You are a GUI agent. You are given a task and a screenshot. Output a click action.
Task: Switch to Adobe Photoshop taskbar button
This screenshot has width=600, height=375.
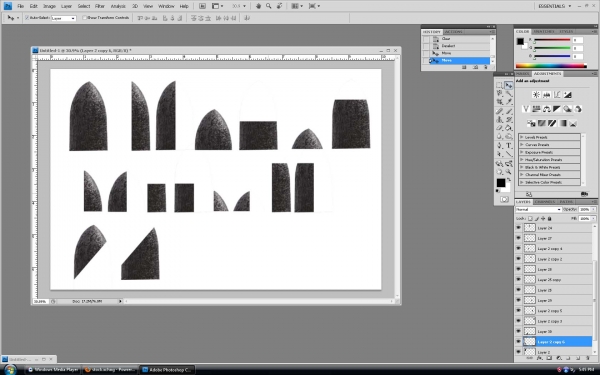coord(167,370)
